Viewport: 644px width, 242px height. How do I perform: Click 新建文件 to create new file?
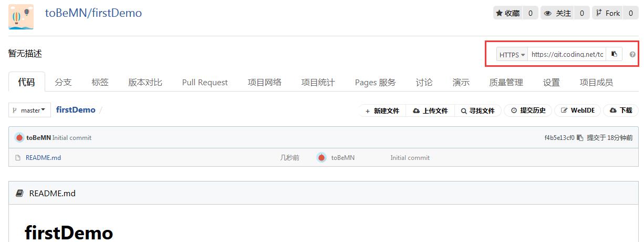[x=382, y=110]
